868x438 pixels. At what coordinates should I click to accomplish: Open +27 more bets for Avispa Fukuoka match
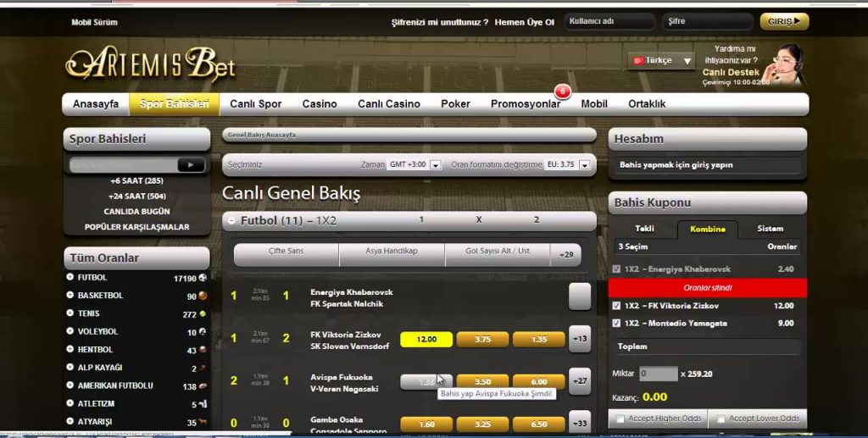tap(580, 381)
